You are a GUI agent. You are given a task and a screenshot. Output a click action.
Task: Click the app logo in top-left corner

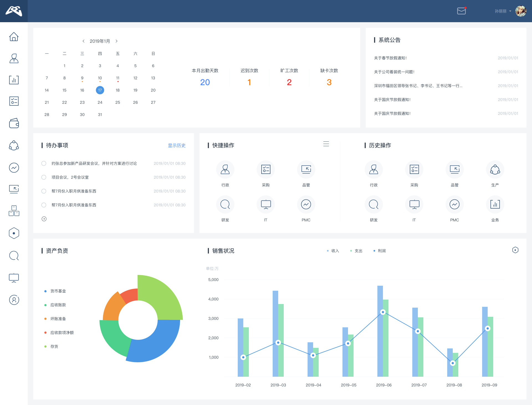pos(14,11)
